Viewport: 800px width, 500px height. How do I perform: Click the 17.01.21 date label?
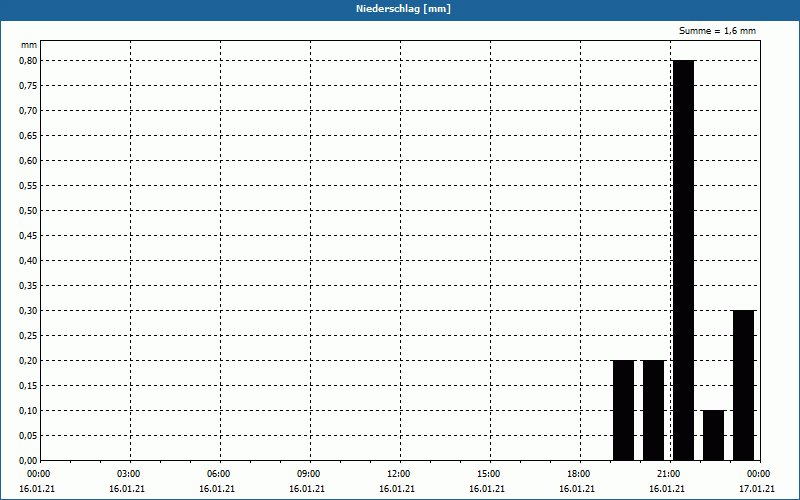point(757,489)
